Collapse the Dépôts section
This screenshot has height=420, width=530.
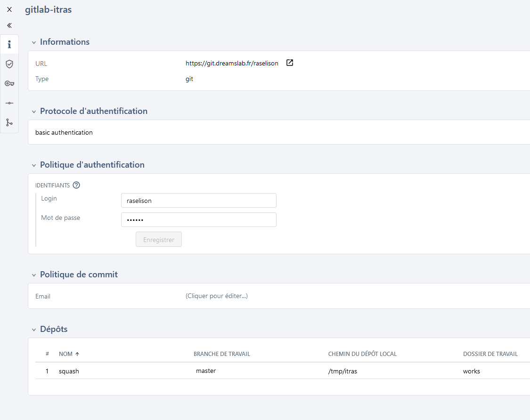pyautogui.click(x=33, y=329)
